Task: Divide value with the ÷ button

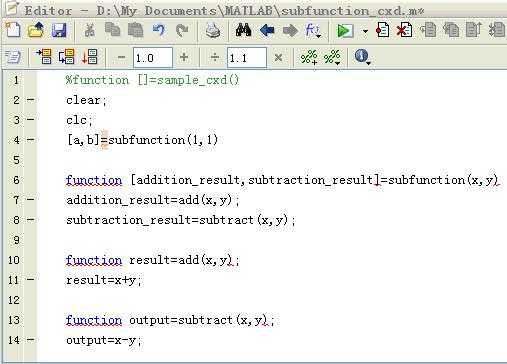Action: [x=215, y=57]
